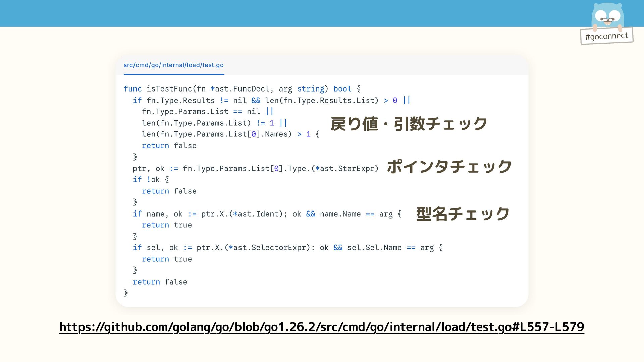Click the ポインタチェック annotation label
This screenshot has width=644, height=362.
point(449,167)
